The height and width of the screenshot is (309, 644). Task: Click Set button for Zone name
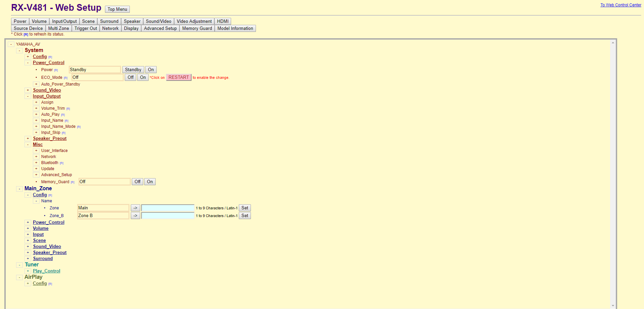[x=245, y=208]
